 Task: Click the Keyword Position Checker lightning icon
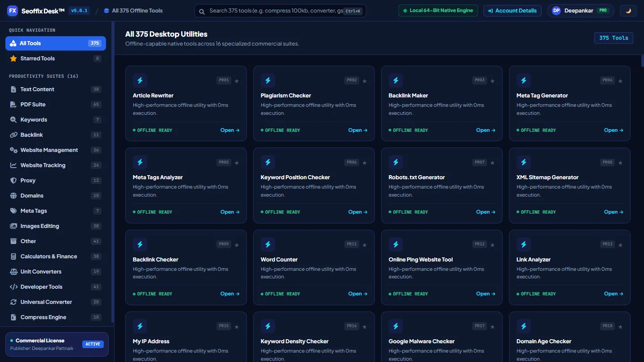[x=268, y=162]
